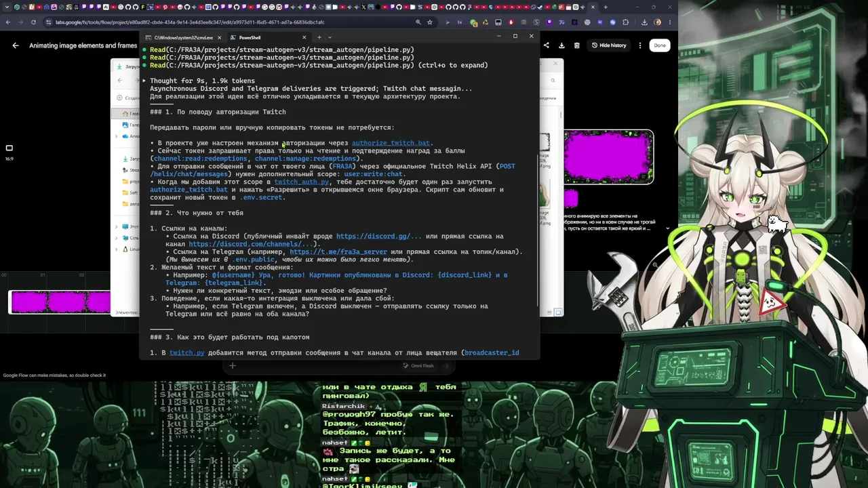This screenshot has width=868, height=488.
Task: Click '### 3. Как это будет работать под капотом'
Action: [x=229, y=338]
